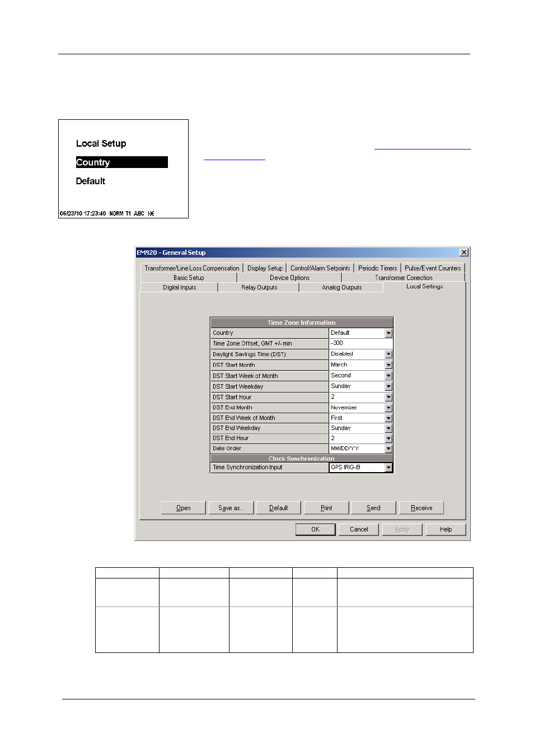Select the highlighted Country entry on display

click(122, 162)
